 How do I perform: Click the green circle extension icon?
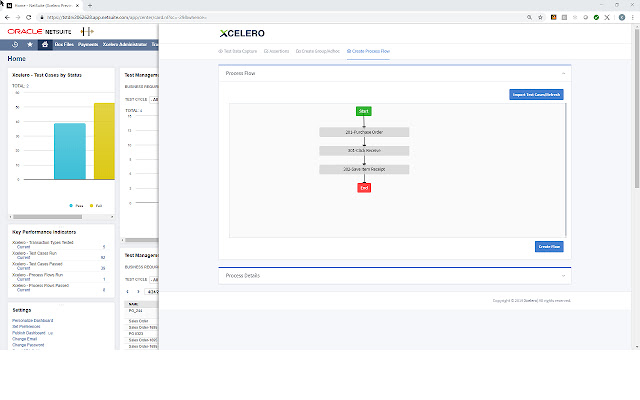[x=596, y=17]
